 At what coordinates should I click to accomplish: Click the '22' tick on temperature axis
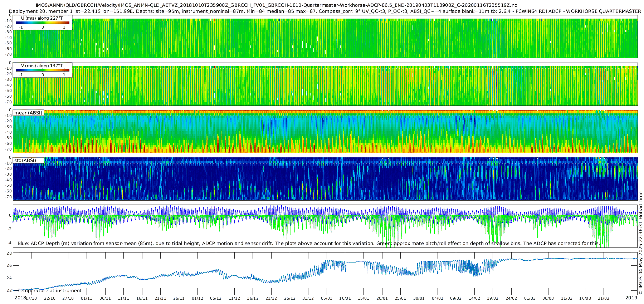[x=9, y=291]
